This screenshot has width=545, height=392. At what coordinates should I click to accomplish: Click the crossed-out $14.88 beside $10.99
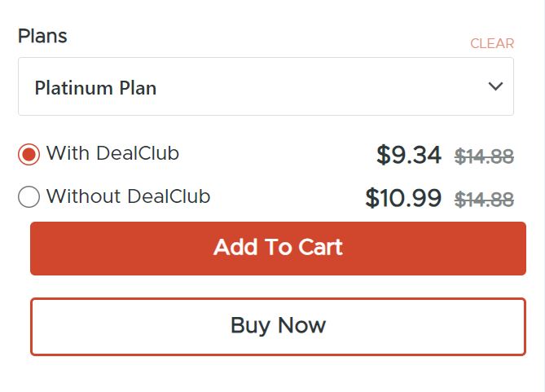click(484, 200)
